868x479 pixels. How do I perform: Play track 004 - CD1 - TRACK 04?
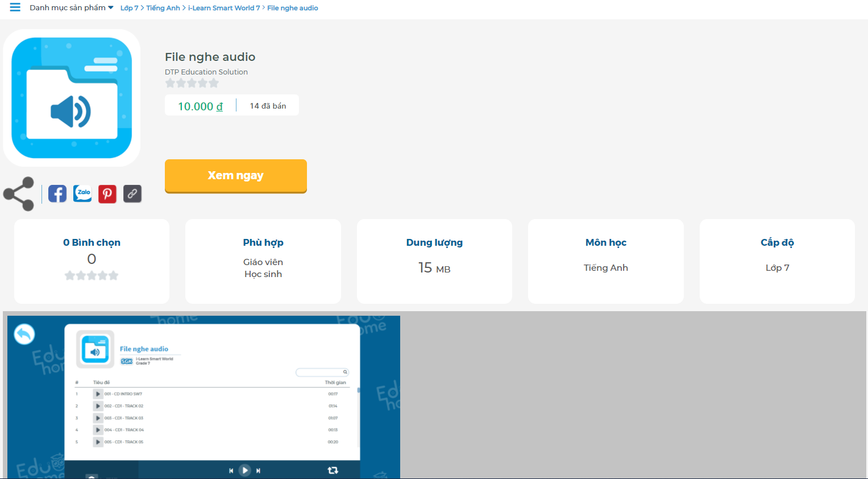(x=98, y=430)
